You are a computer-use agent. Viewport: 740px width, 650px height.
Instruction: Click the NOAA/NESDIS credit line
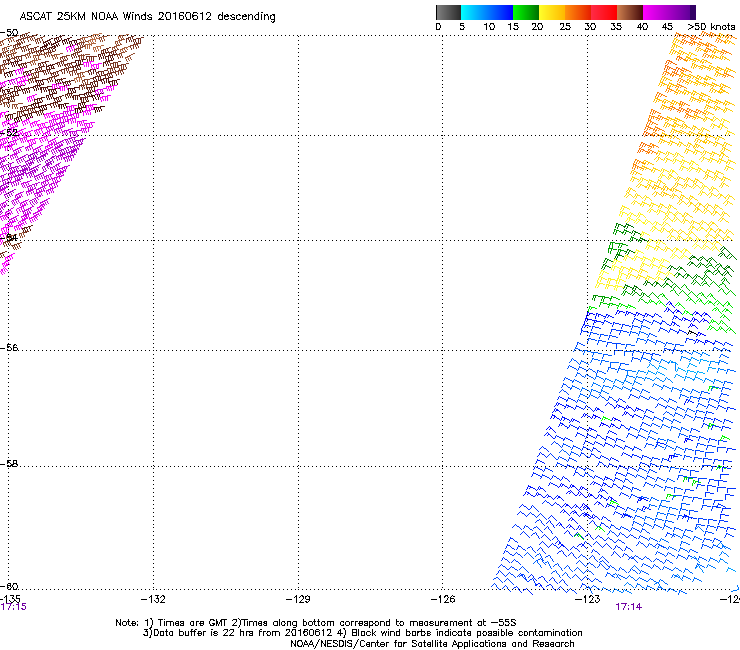[x=432, y=643]
